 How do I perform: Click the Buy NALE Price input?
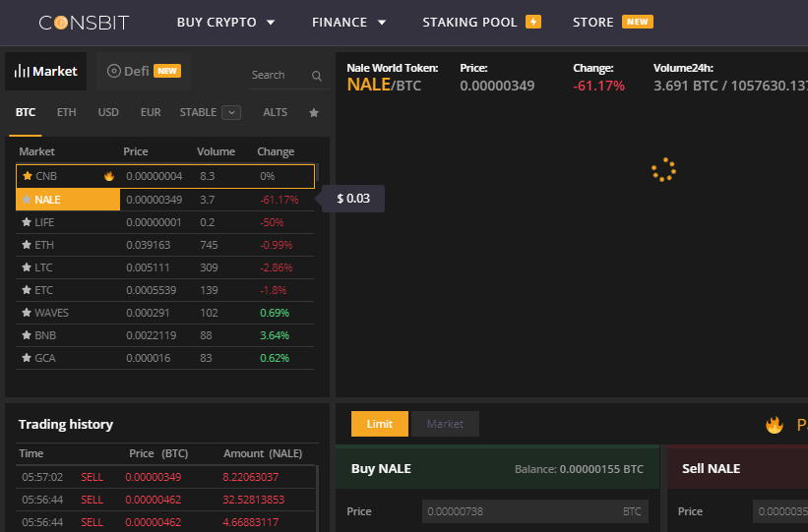(x=534, y=511)
